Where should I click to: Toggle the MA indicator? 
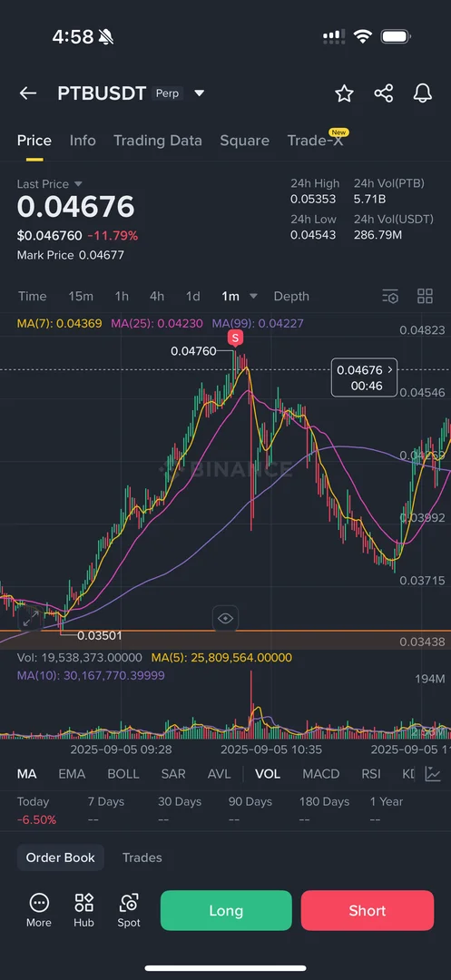coord(26,774)
